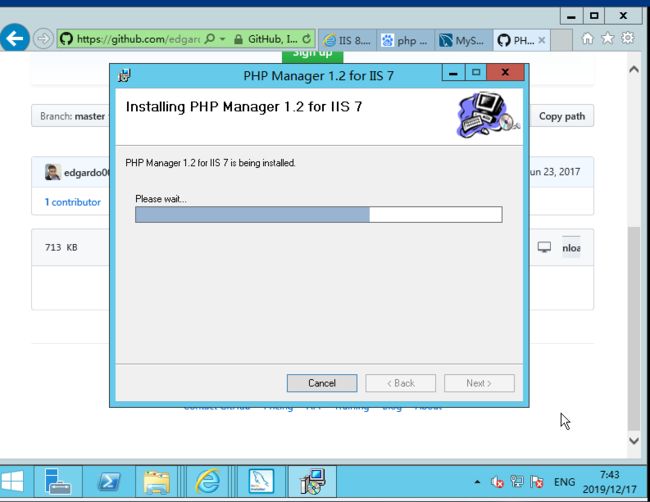This screenshot has height=502, width=650.
Task: Go back in Internet Explorer
Action: (14, 39)
